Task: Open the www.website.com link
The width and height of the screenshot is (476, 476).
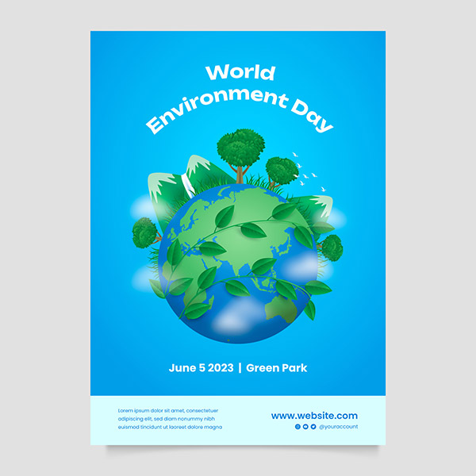Action: click(x=314, y=415)
